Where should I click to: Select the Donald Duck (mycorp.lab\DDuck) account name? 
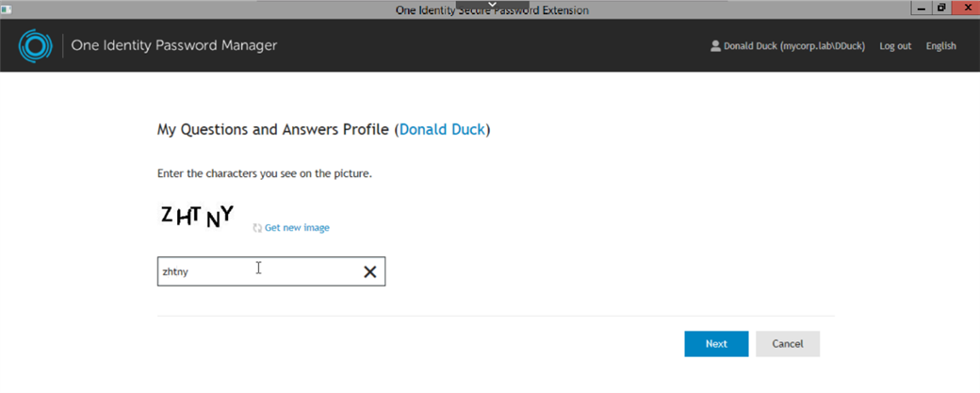794,45
